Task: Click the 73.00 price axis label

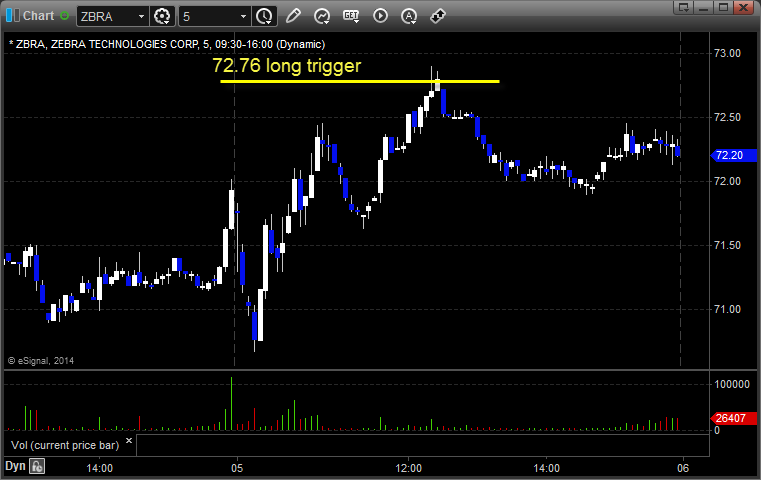Action: tap(727, 53)
